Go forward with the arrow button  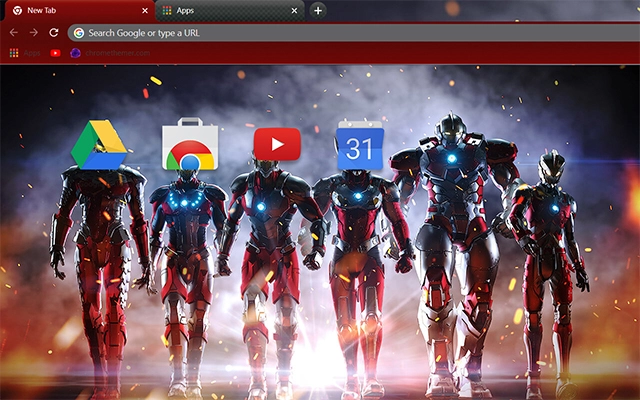[x=34, y=33]
